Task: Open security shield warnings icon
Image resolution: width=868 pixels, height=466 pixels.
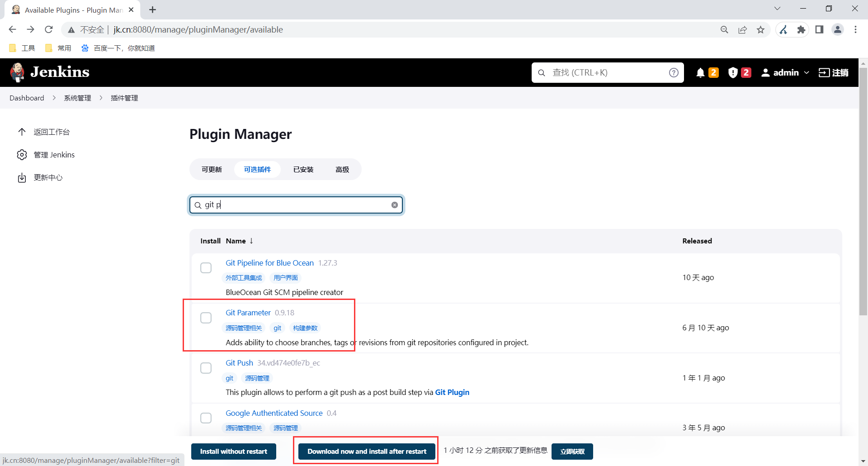Action: click(x=740, y=72)
